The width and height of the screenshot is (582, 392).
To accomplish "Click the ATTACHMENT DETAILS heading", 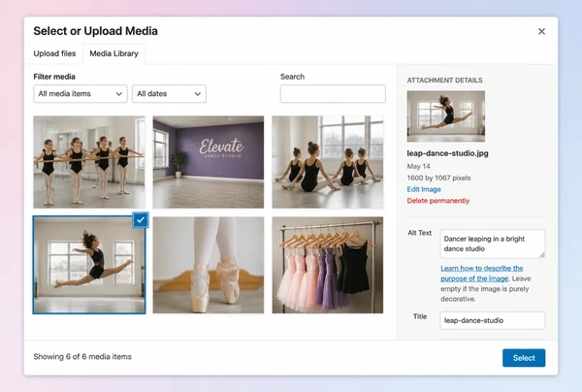I will (444, 81).
